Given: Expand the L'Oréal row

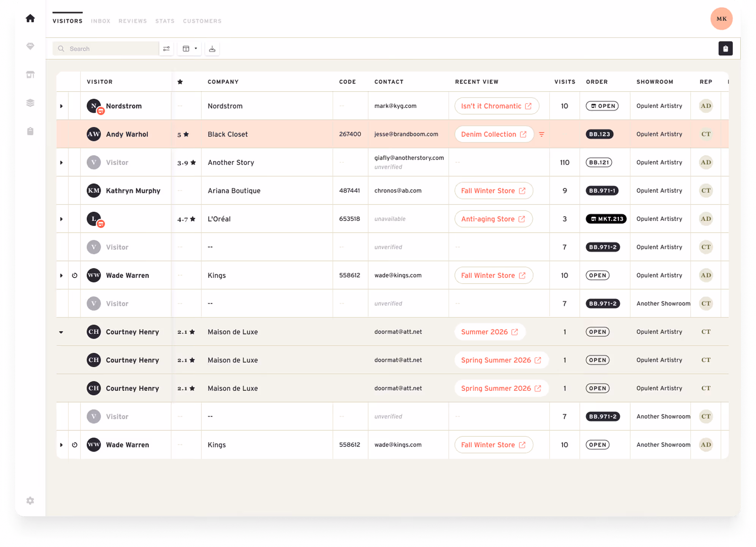Looking at the screenshot, I should pos(62,219).
